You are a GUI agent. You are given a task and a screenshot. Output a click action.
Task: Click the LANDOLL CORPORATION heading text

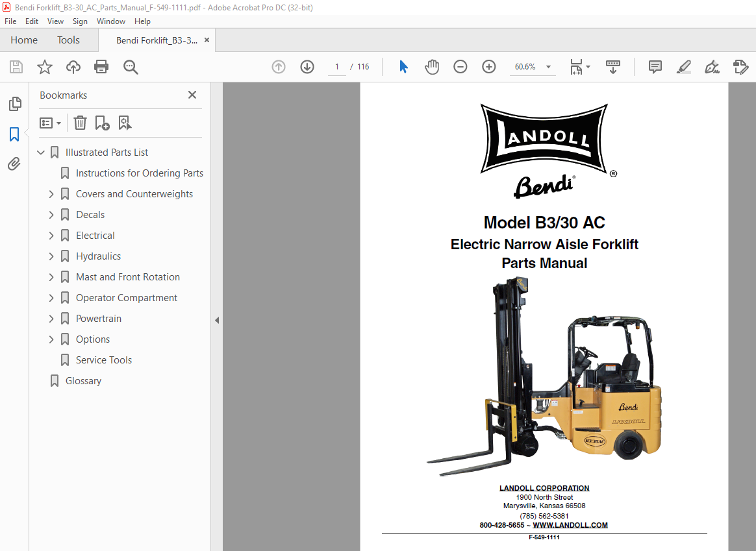pyautogui.click(x=544, y=488)
